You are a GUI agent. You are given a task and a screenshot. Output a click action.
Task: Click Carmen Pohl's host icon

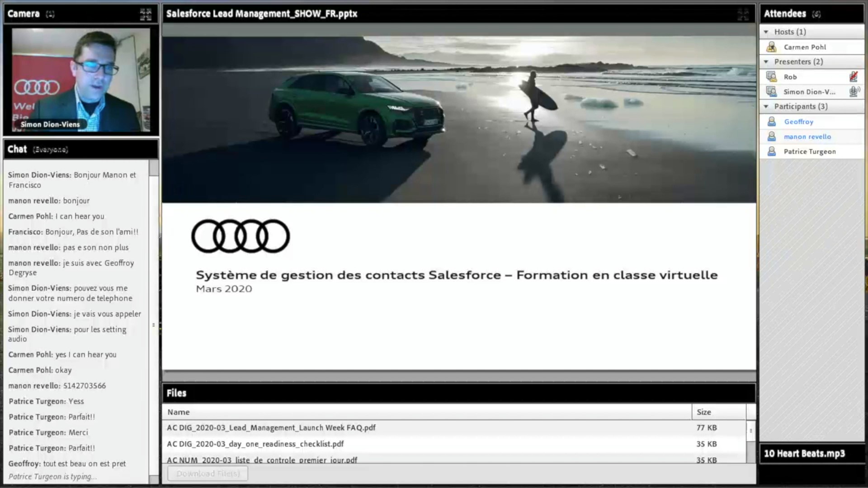pyautogui.click(x=772, y=47)
